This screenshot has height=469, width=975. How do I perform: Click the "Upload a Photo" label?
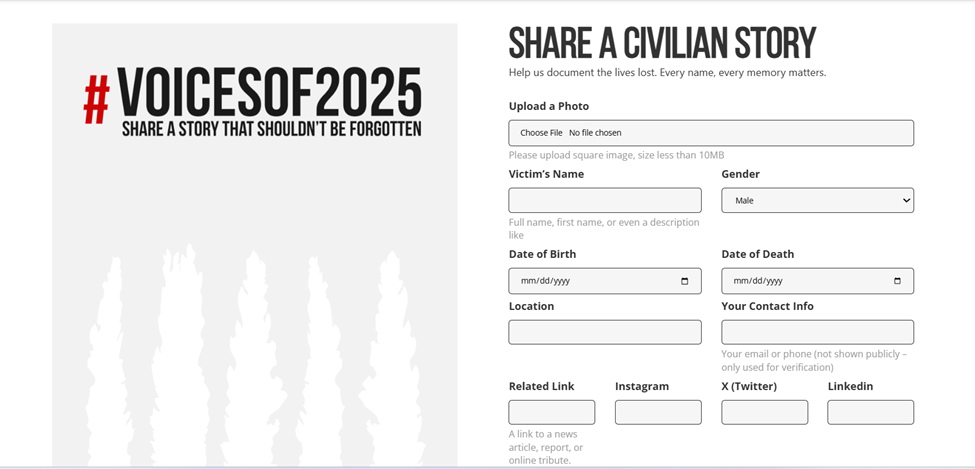(548, 106)
